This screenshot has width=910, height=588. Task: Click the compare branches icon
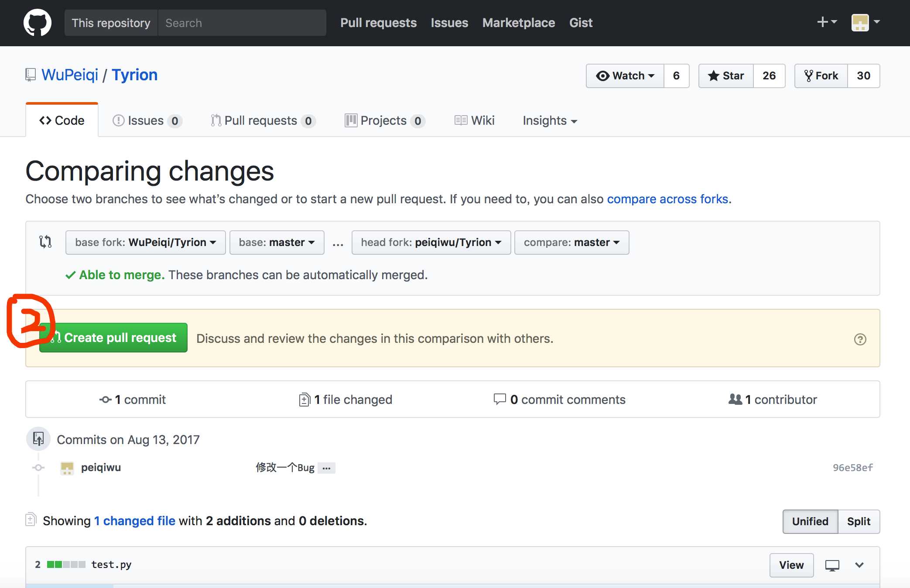coord(45,242)
